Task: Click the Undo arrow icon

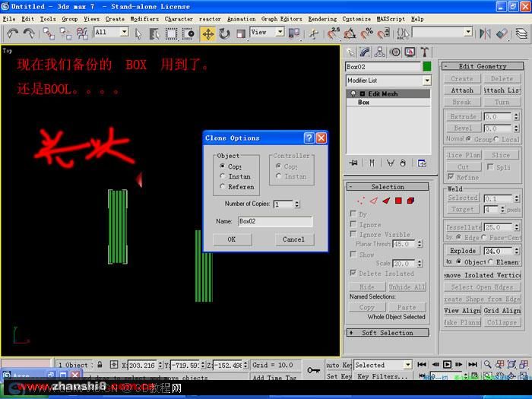Action: [13, 33]
